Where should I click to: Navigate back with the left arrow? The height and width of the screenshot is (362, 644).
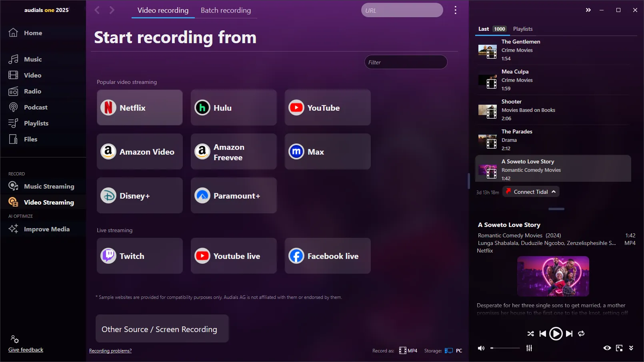97,10
